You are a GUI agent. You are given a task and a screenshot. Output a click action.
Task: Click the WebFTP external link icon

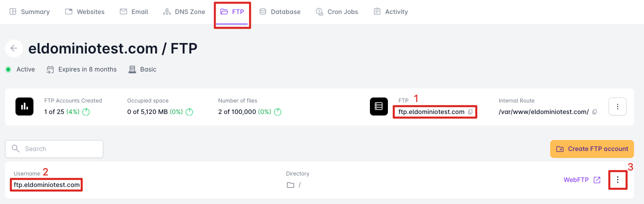coord(597,180)
